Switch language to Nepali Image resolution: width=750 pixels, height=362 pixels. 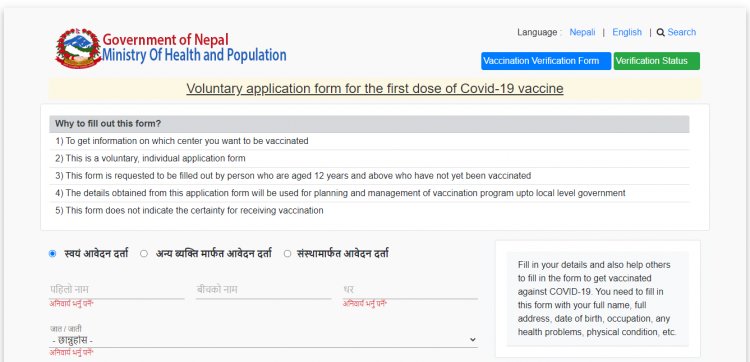582,32
